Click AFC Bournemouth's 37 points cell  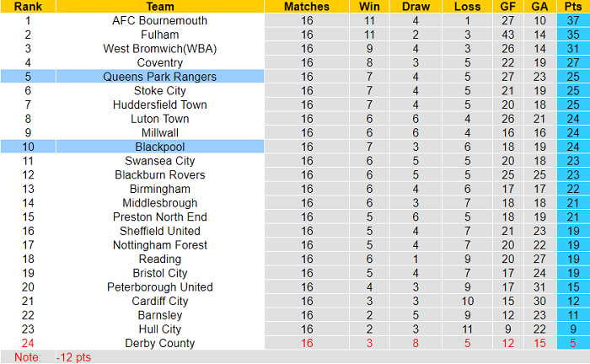tap(572, 20)
